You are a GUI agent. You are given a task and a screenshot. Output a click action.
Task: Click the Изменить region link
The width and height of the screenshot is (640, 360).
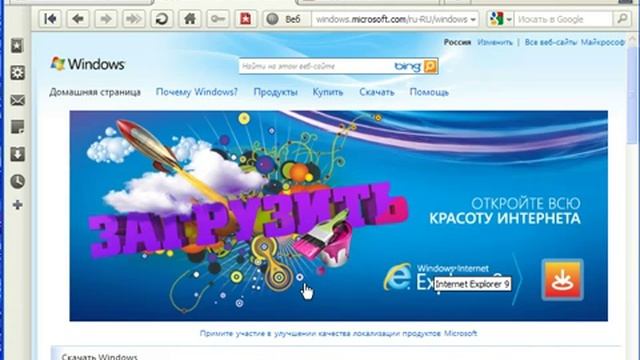tap(495, 42)
